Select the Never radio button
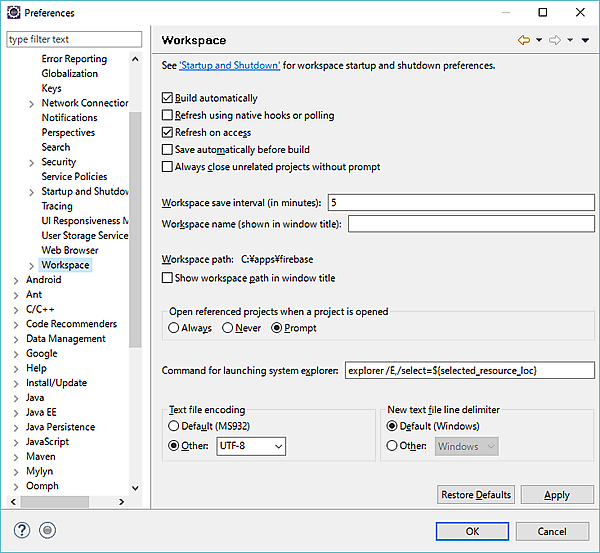 (228, 328)
